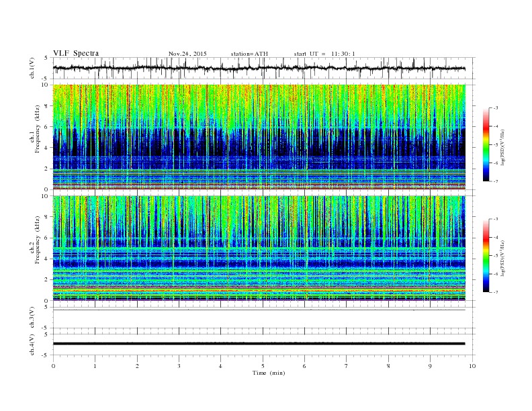Click the "ch.3(V)" axis label

pos(32,318)
